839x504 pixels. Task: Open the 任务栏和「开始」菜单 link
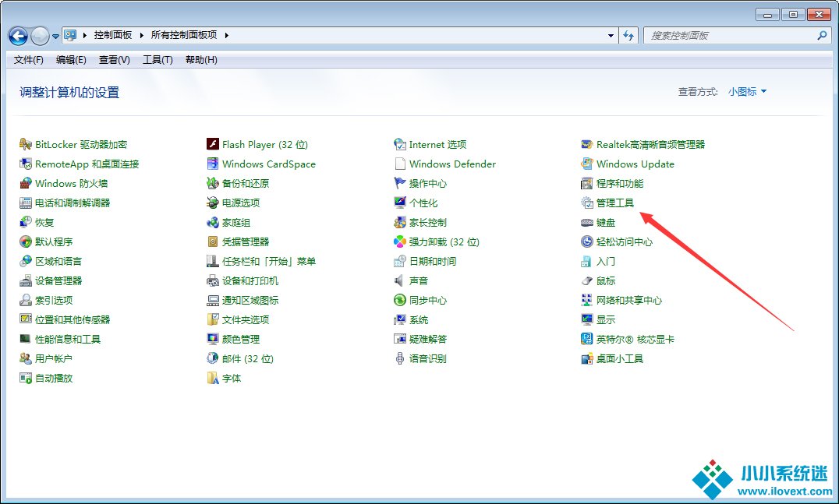point(269,261)
